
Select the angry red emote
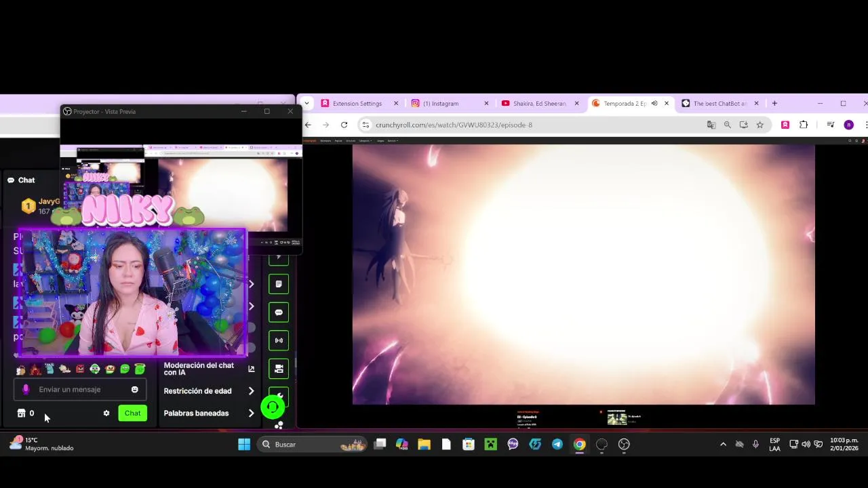tap(80, 369)
